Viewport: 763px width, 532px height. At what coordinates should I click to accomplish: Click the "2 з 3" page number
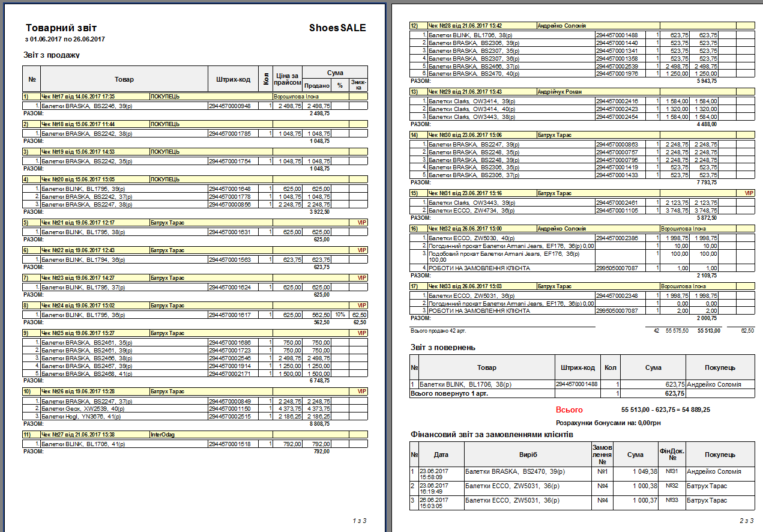coord(746,520)
